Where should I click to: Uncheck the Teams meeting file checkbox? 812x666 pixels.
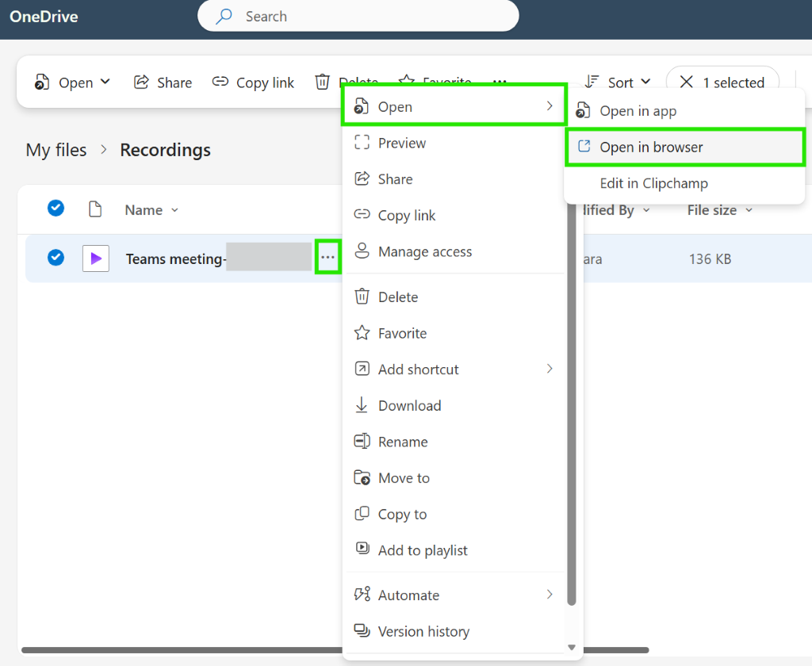point(56,257)
